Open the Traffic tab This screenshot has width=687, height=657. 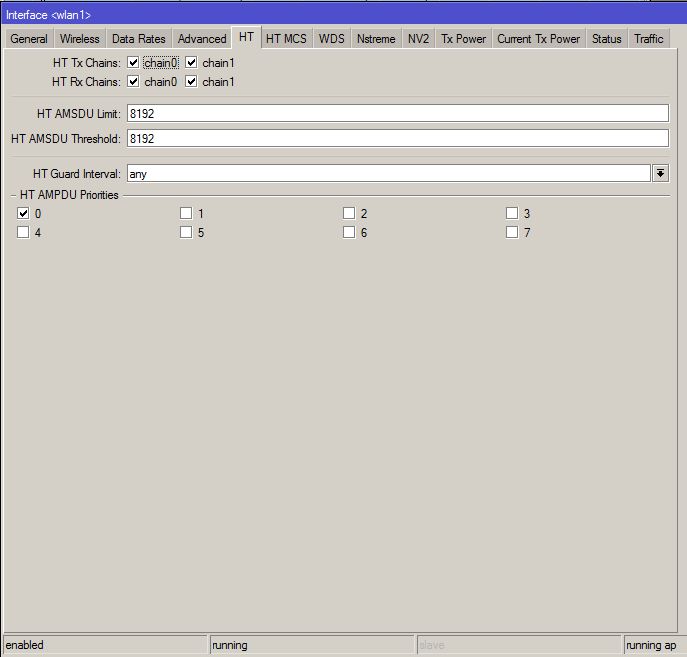pos(649,39)
